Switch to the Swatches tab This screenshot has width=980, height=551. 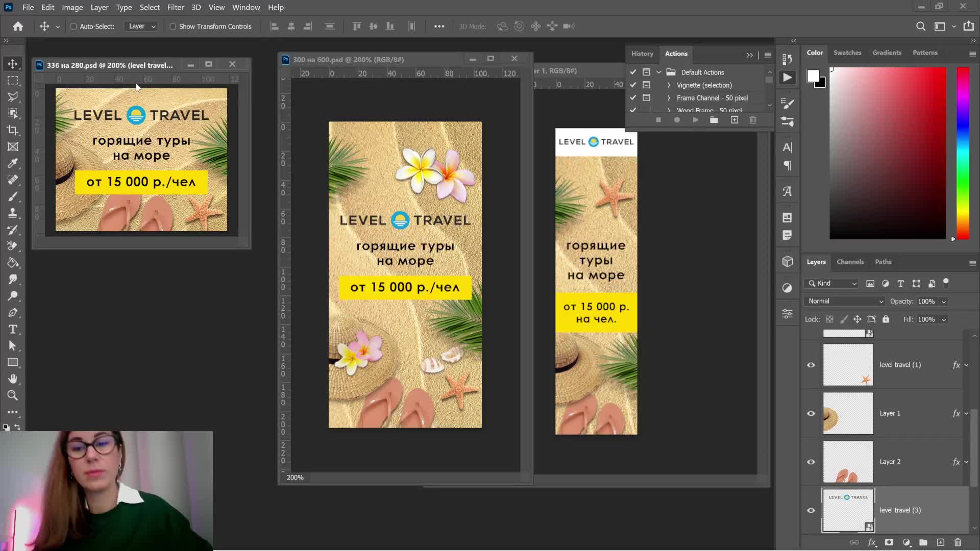point(847,53)
